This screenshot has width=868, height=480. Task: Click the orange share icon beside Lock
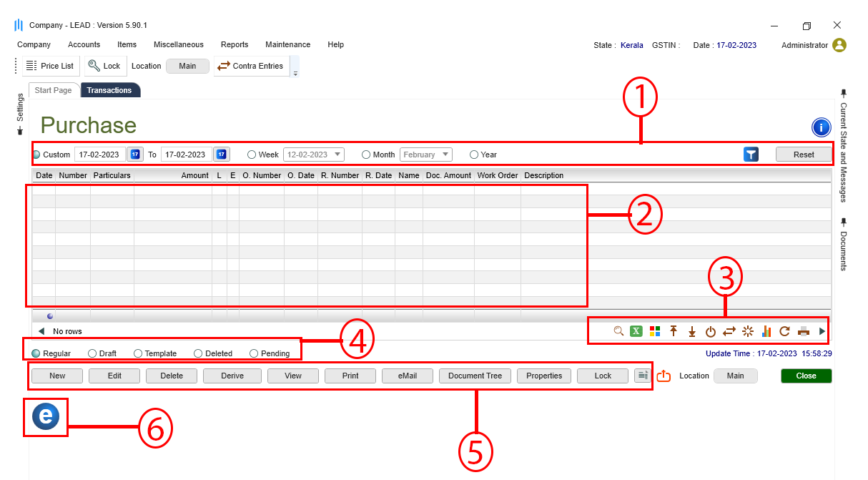(664, 376)
